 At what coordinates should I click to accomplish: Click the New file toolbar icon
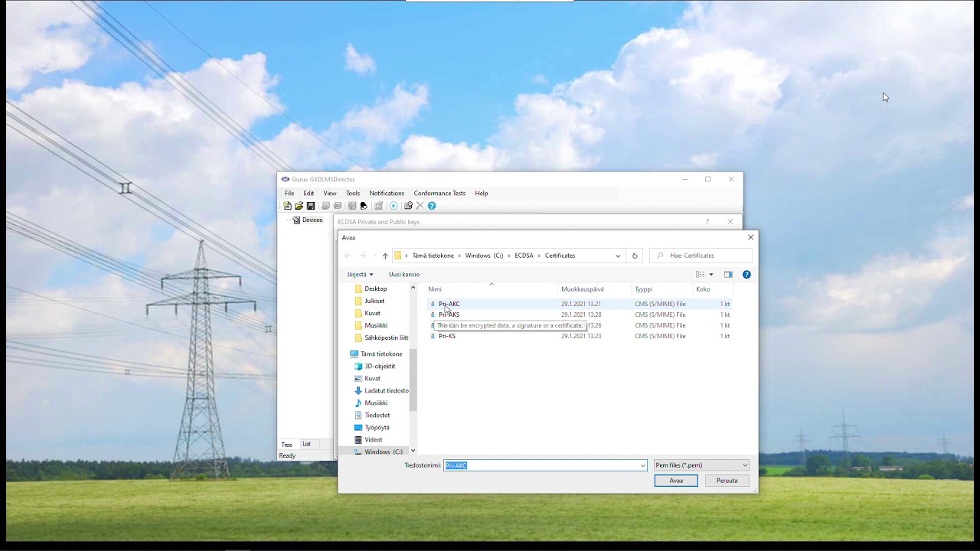coord(288,206)
